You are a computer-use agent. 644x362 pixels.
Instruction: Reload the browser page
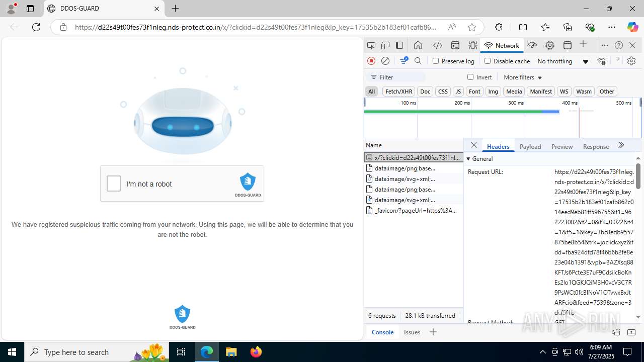coord(36,27)
